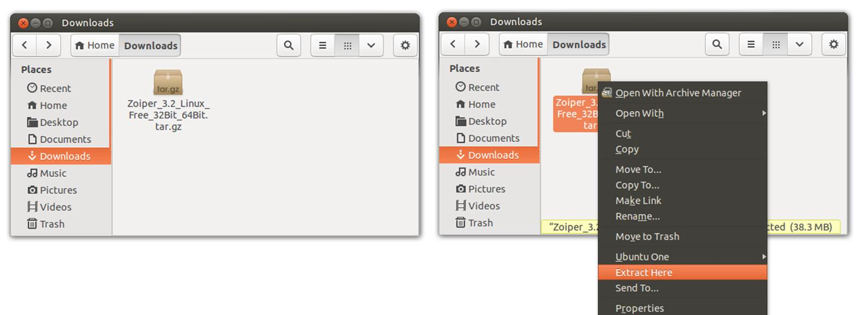The width and height of the screenshot is (868, 315).
Task: Close the right Downloads window
Action: [x=452, y=22]
